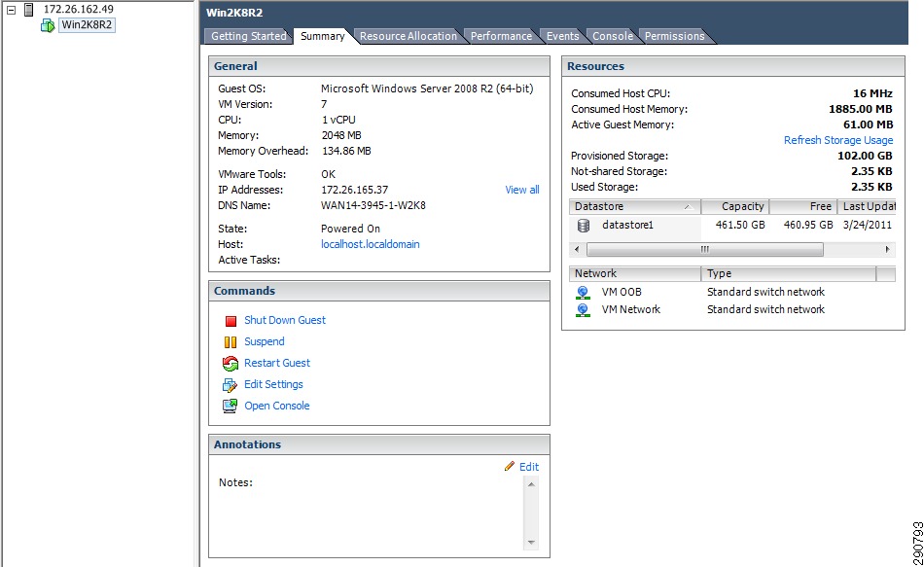Sort by Datastore column header
924x567 pixels.
(x=635, y=206)
